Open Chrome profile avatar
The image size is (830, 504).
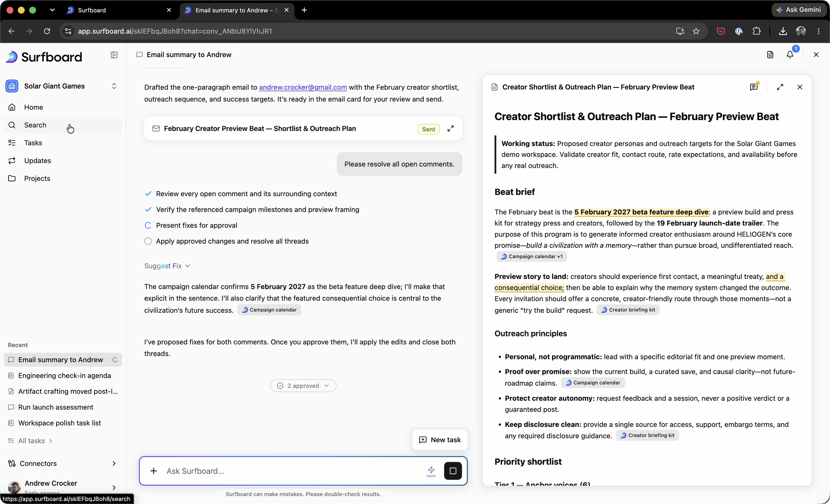[801, 31]
